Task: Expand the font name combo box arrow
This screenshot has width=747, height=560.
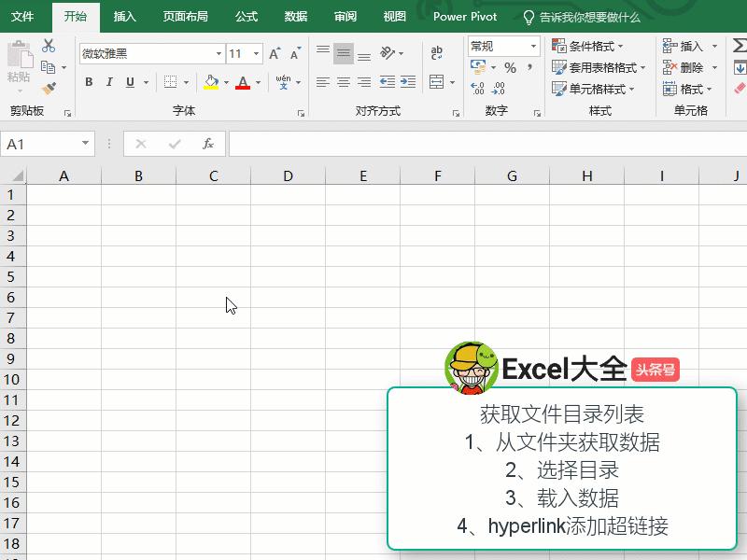Action: click(218, 53)
